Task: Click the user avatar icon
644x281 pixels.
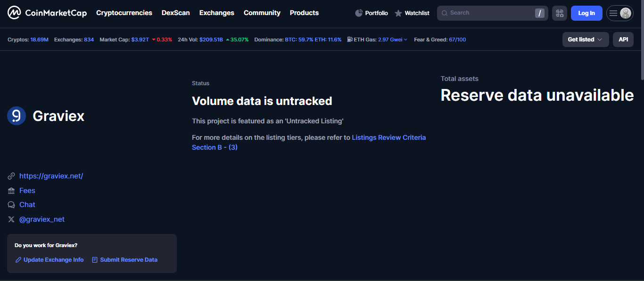Action: pos(626,13)
